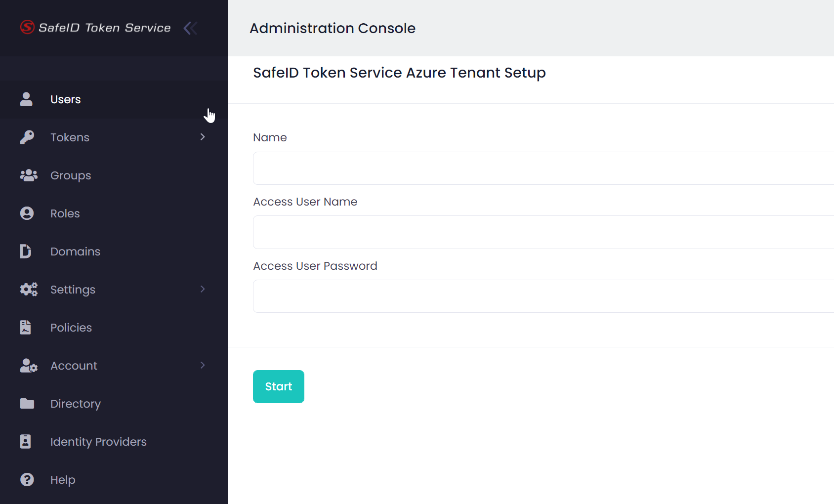This screenshot has height=504, width=834.
Task: Click the Users person icon
Action: pos(26,99)
